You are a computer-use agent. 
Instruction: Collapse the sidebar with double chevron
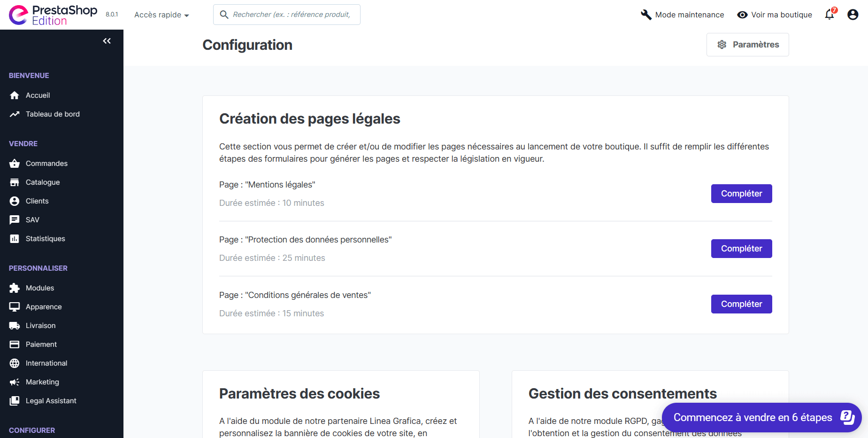(x=107, y=41)
